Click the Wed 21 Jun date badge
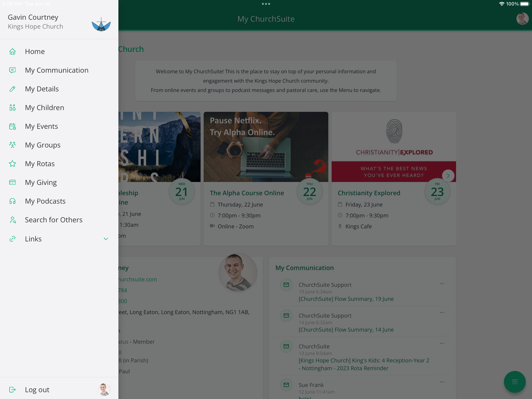 (x=181, y=192)
